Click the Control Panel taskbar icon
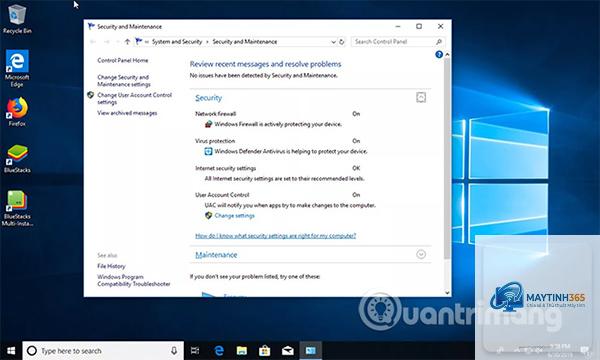The height and width of the screenshot is (360, 600). pyautogui.click(x=311, y=350)
